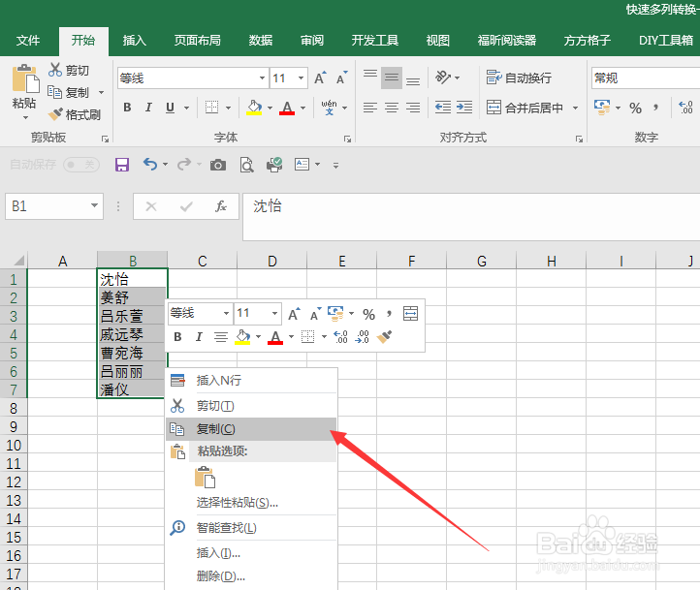Viewport: 700px width, 590px height.
Task: Toggle Italic in mini toolbar
Action: pyautogui.click(x=199, y=337)
